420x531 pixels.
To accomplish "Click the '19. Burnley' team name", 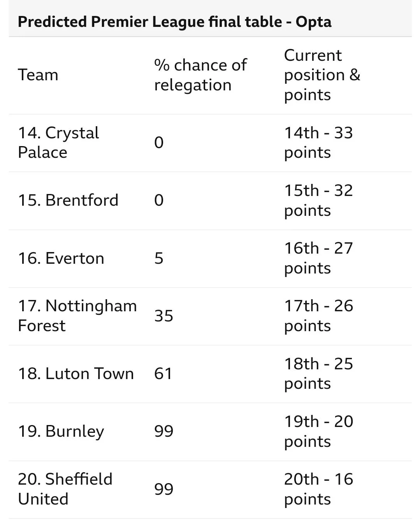I will coord(61,431).
